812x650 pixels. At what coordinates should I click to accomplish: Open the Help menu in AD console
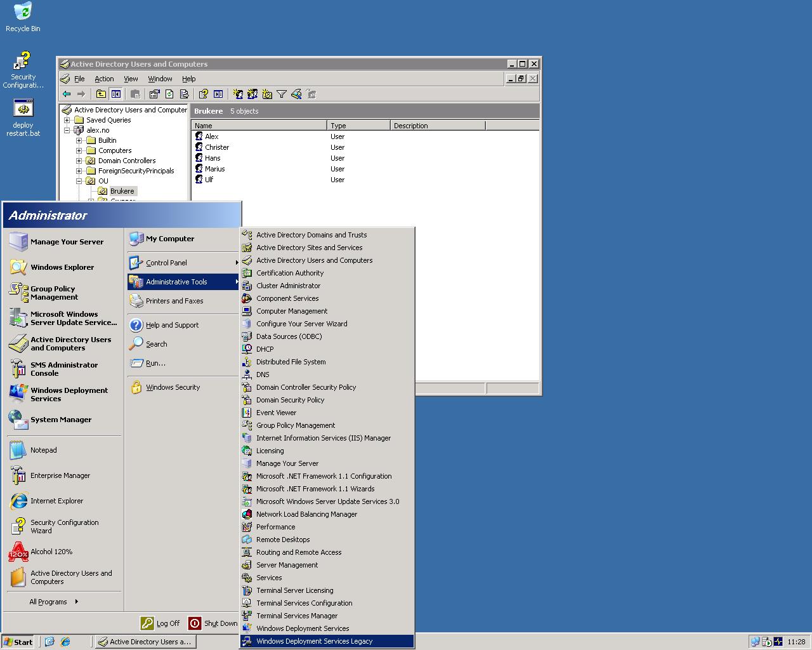coord(189,79)
